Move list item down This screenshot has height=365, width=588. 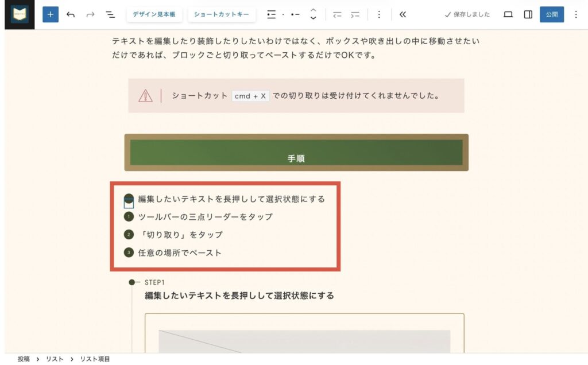pos(313,18)
